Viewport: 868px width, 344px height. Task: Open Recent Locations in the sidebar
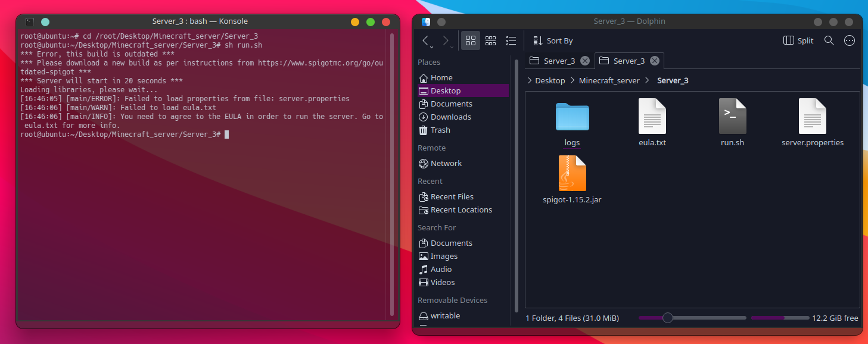tap(462, 209)
